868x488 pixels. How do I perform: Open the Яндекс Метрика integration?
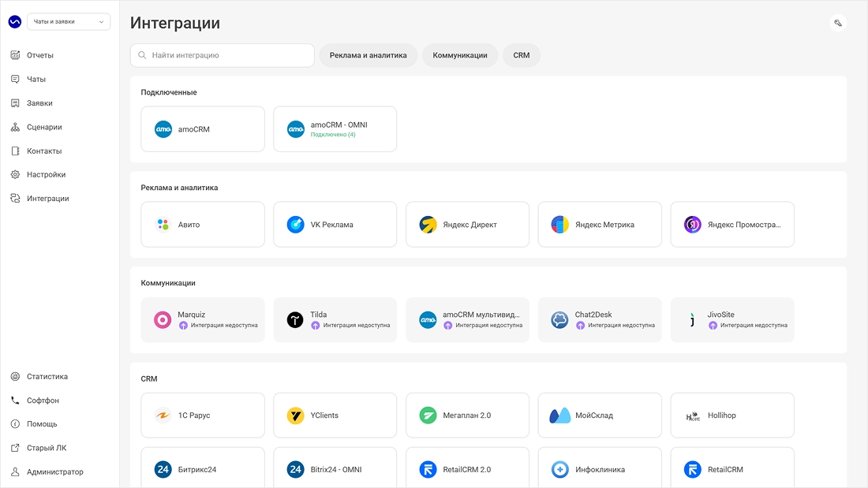point(600,224)
